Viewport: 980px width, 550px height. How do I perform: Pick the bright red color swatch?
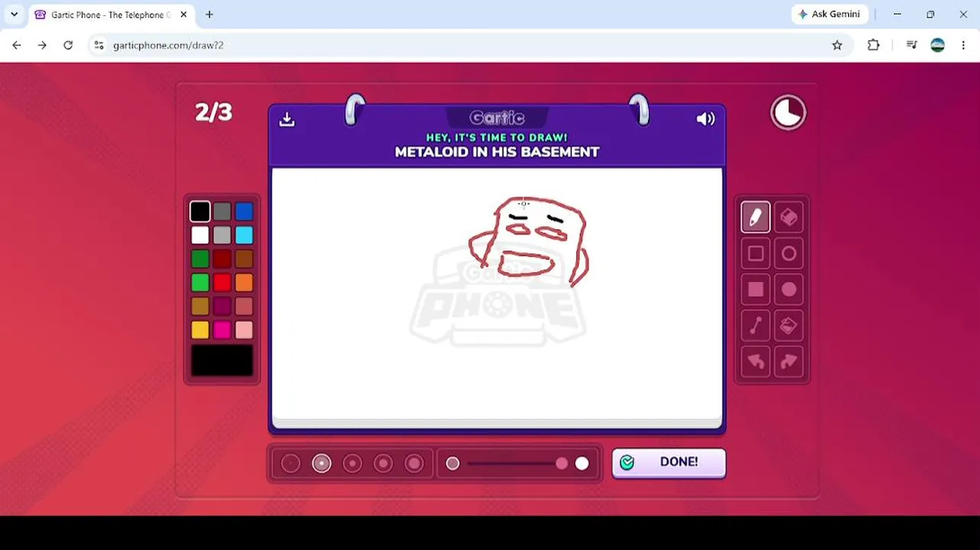tap(222, 283)
